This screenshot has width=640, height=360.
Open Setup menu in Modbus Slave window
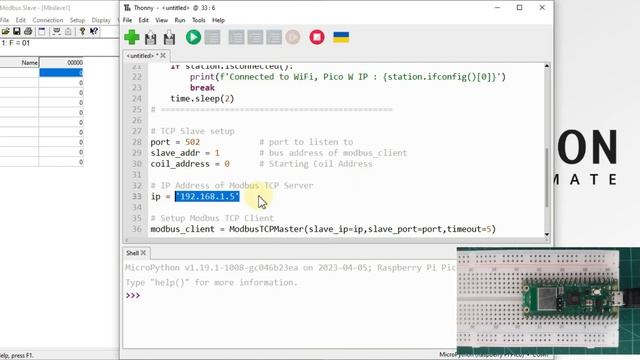tap(77, 20)
